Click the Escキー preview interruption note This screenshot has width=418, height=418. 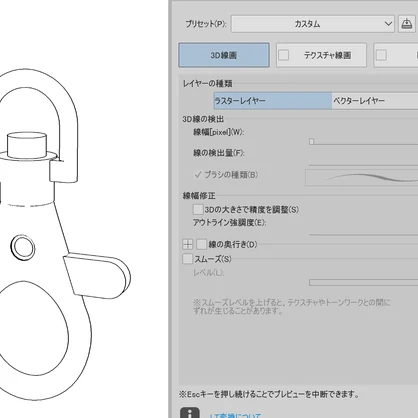[269, 394]
